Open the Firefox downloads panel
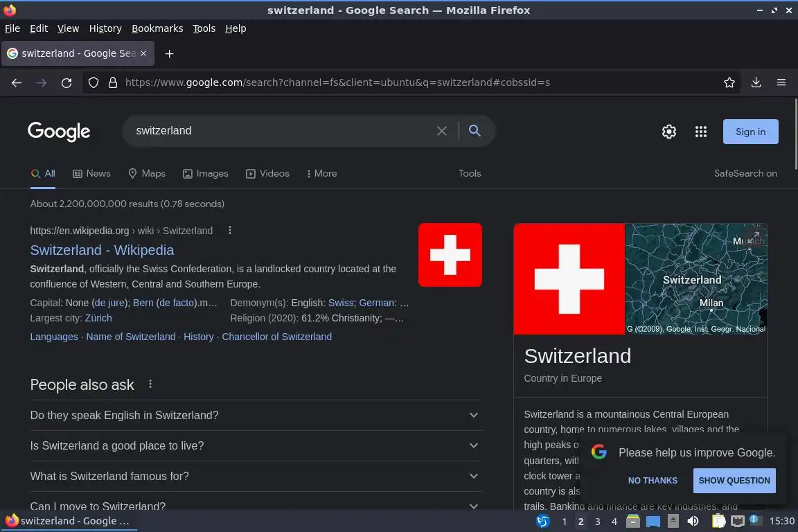798x532 pixels. pyautogui.click(x=756, y=82)
